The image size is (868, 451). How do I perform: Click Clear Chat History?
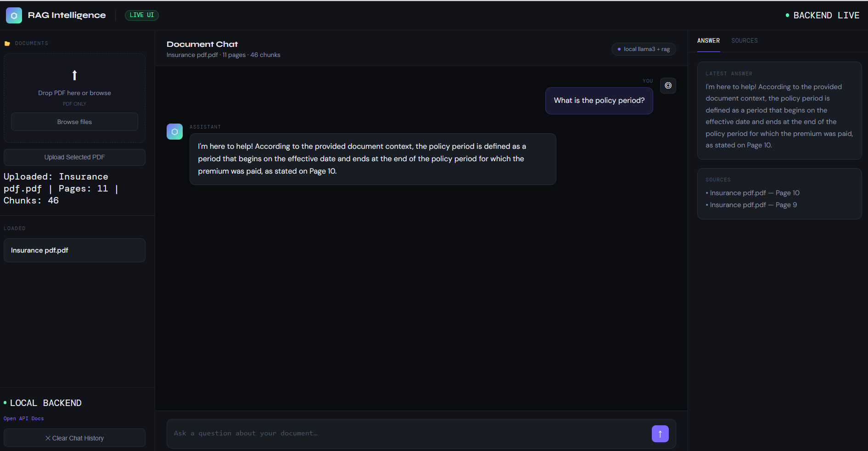74,438
